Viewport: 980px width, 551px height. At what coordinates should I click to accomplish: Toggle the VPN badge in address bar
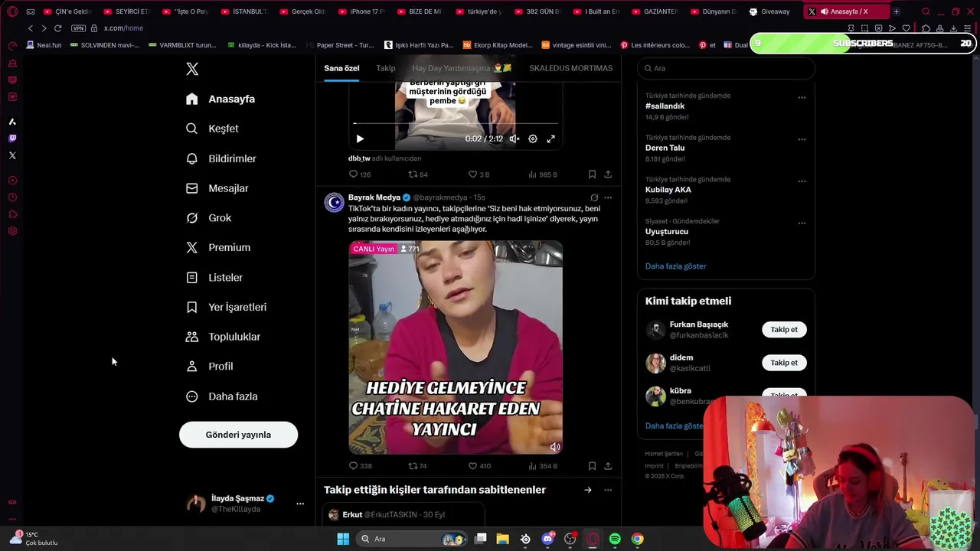(x=78, y=28)
